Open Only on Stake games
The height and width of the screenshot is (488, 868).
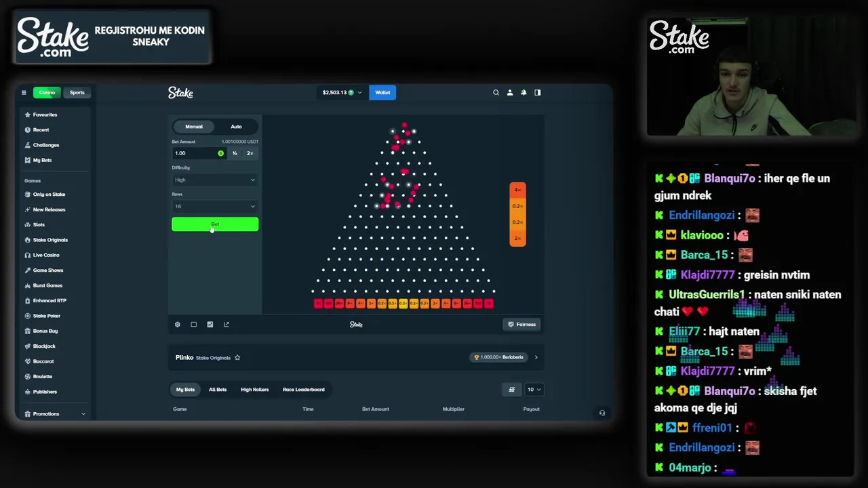coord(49,195)
